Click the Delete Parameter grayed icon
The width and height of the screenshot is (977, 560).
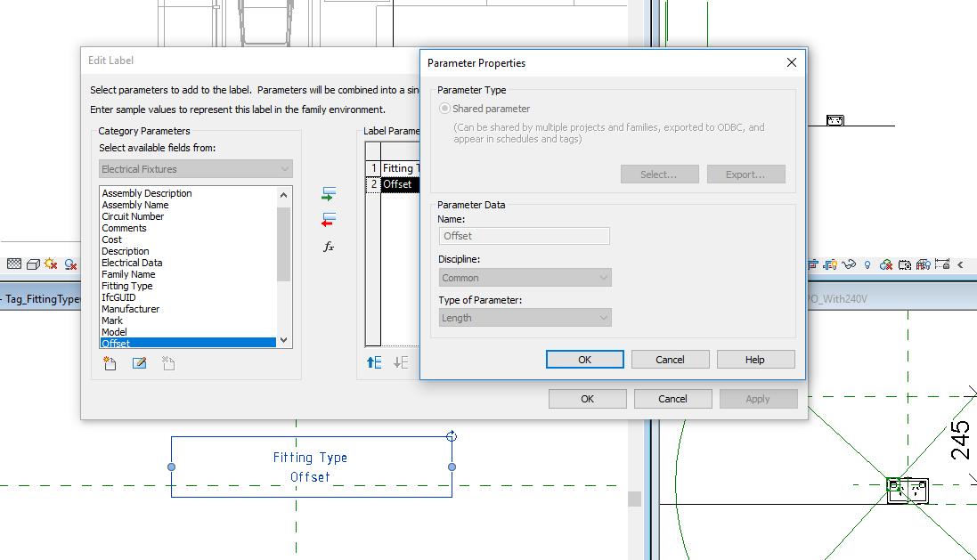[x=168, y=363]
